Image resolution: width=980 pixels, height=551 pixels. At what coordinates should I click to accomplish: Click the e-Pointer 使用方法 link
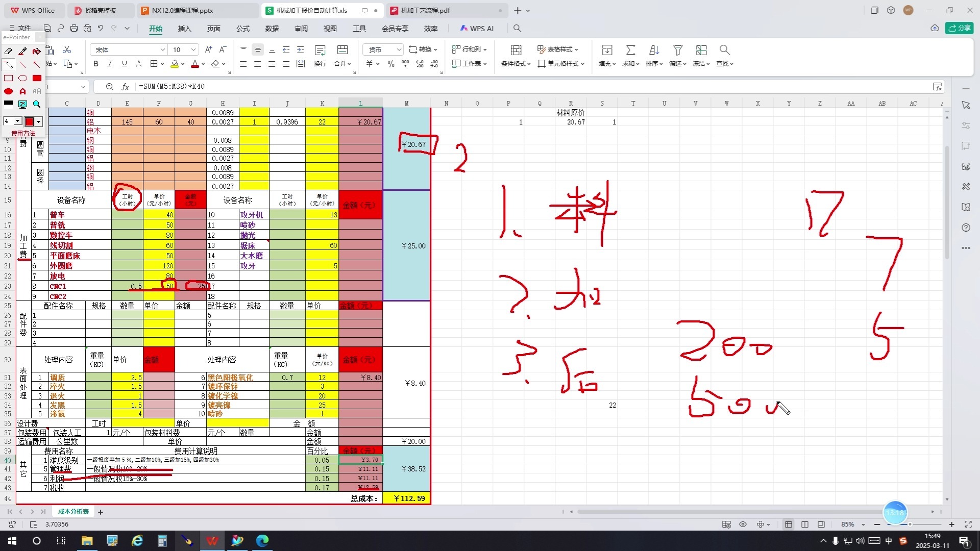pos(23,133)
